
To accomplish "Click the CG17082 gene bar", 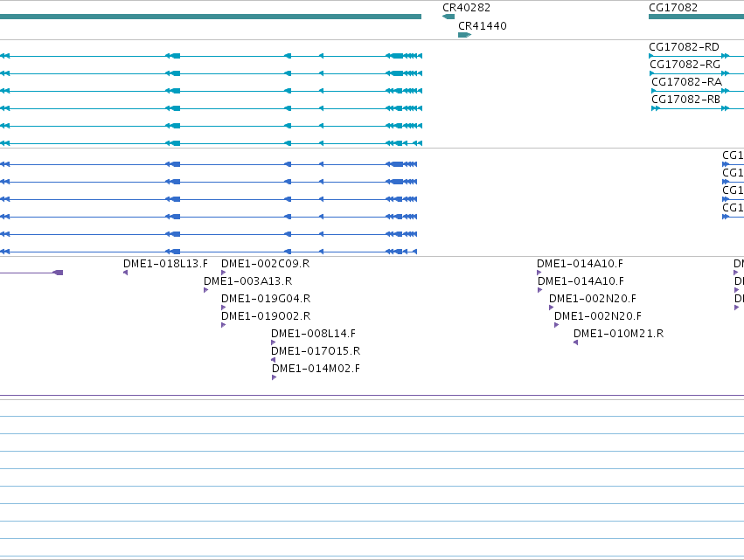I will click(x=696, y=17).
